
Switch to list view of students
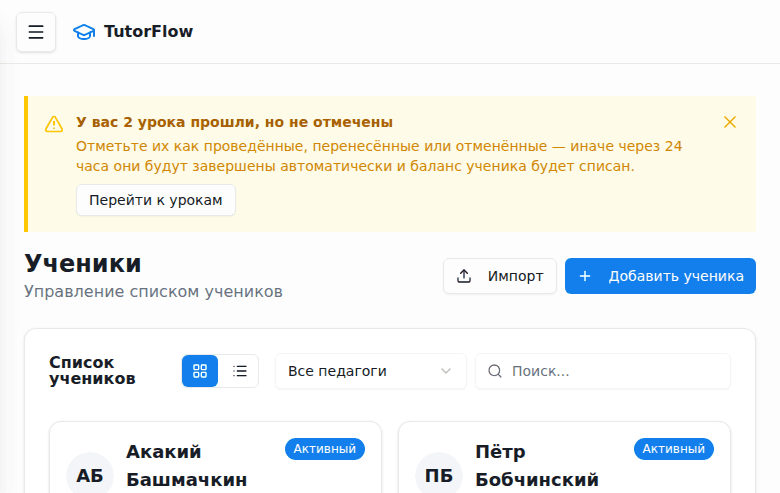pyautogui.click(x=240, y=371)
